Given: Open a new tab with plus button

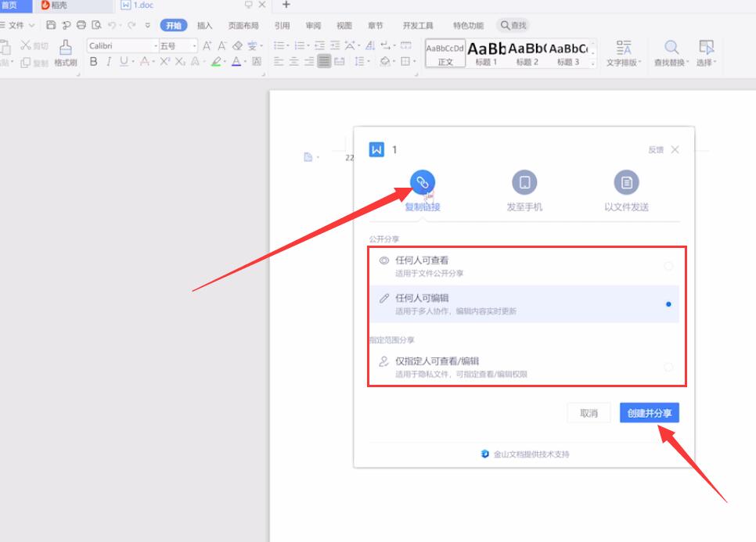Looking at the screenshot, I should 286,5.
